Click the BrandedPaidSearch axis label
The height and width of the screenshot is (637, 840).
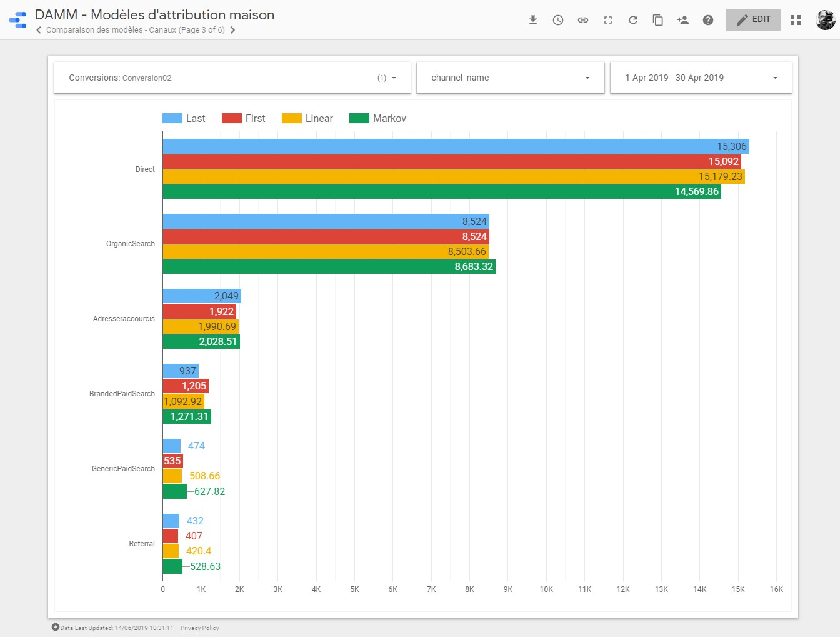pyautogui.click(x=122, y=394)
